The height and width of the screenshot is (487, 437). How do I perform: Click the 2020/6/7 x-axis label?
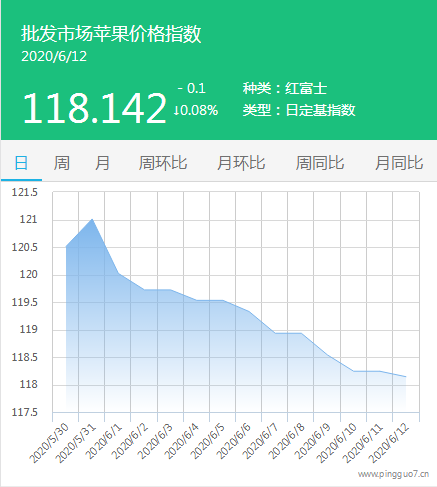pyautogui.click(x=260, y=441)
